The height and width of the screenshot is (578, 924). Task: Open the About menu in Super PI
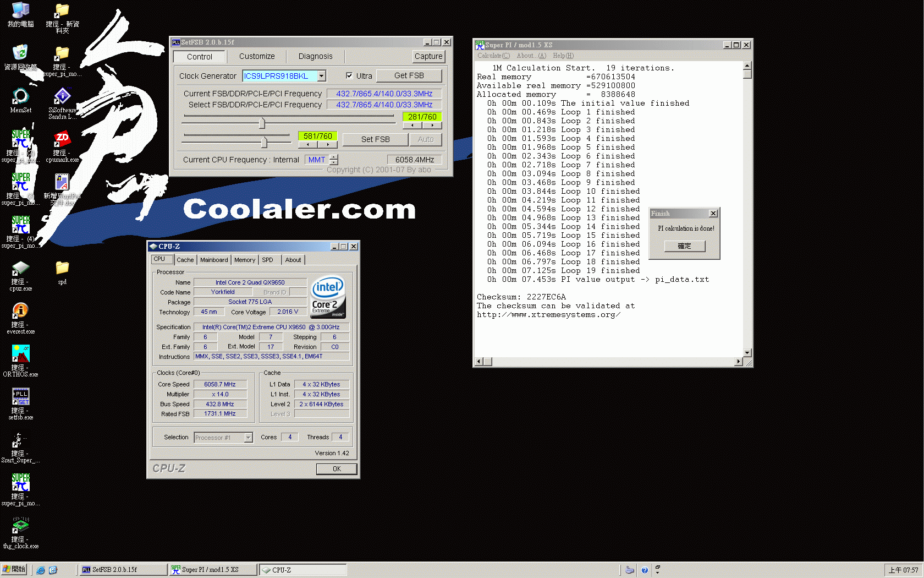point(531,56)
